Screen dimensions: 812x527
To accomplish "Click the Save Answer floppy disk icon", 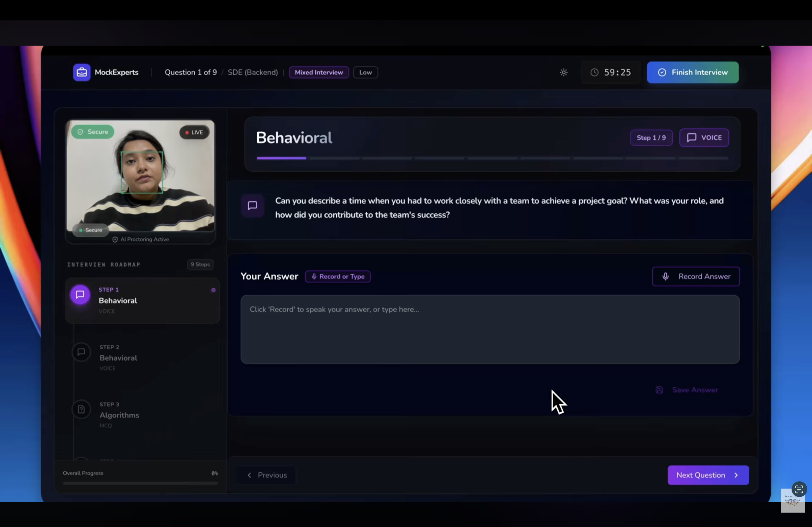I will click(659, 390).
